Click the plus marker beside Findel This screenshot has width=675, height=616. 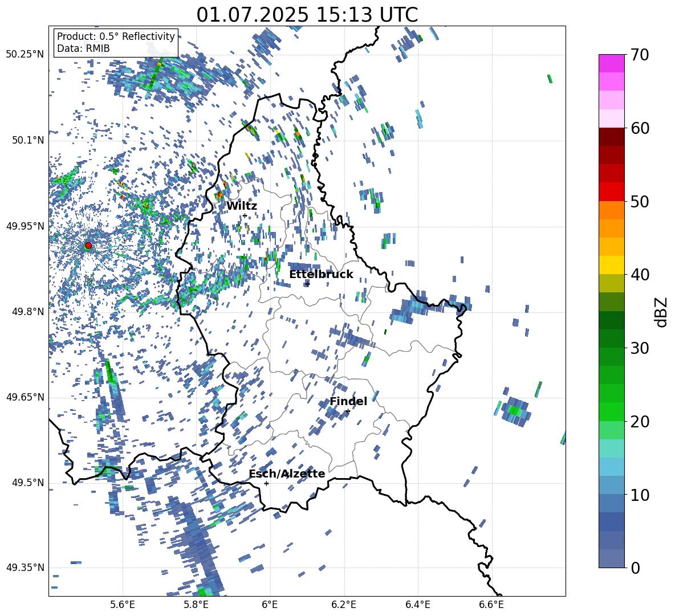tap(348, 411)
